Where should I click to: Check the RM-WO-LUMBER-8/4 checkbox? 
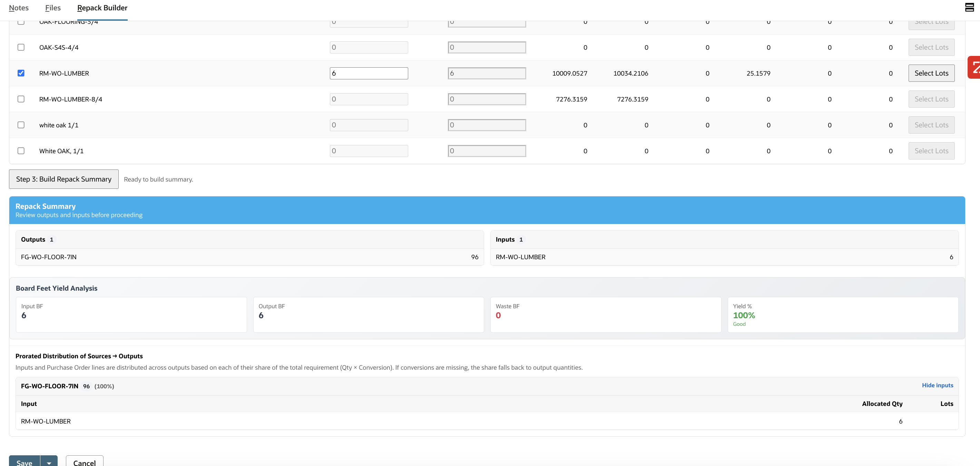click(21, 99)
